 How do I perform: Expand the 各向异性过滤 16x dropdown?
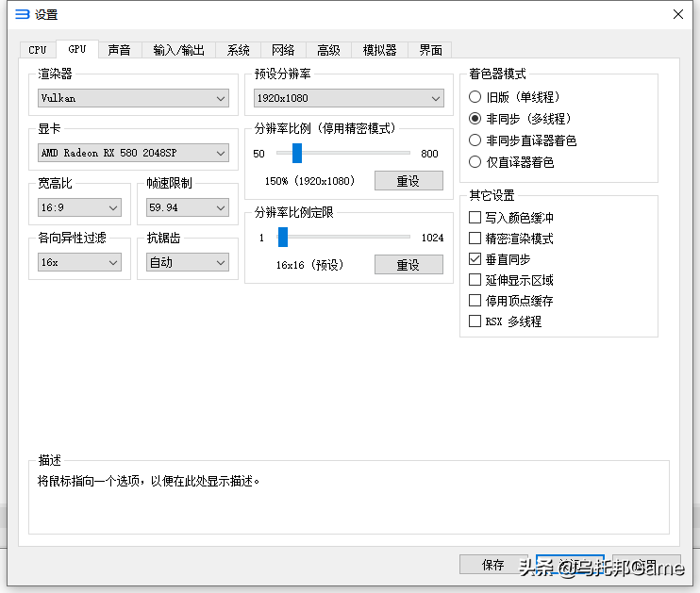click(x=79, y=262)
